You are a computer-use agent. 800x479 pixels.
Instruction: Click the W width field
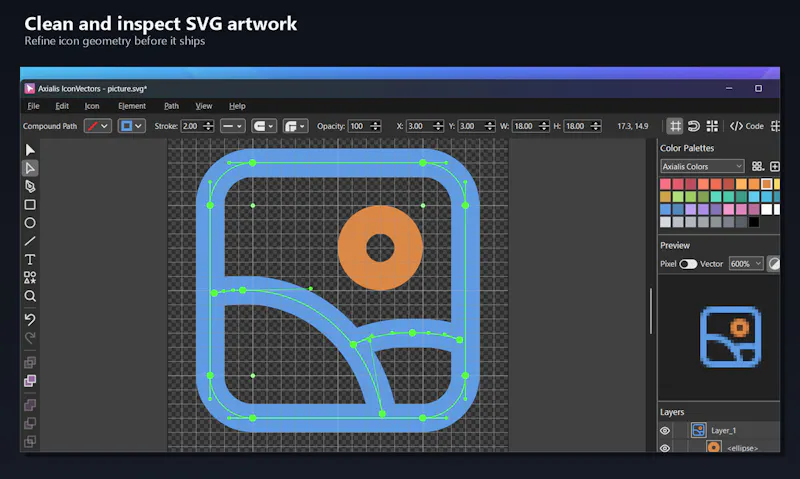pos(525,126)
